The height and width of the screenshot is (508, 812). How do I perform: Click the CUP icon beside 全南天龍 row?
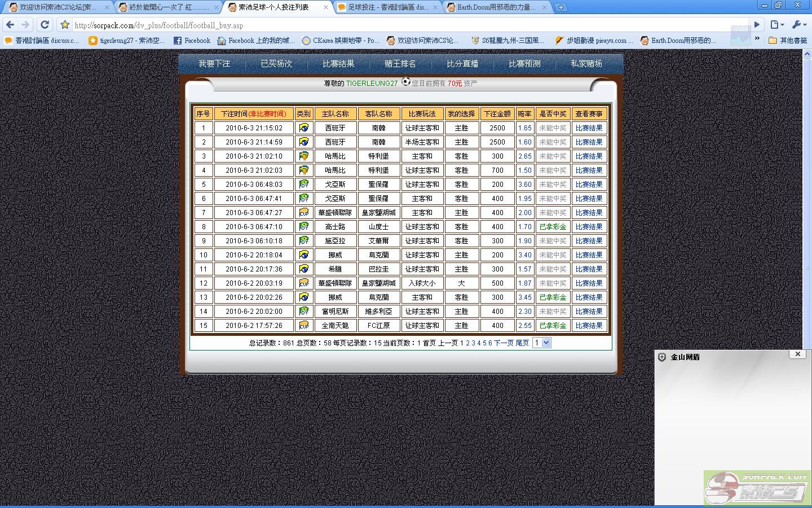pos(304,325)
